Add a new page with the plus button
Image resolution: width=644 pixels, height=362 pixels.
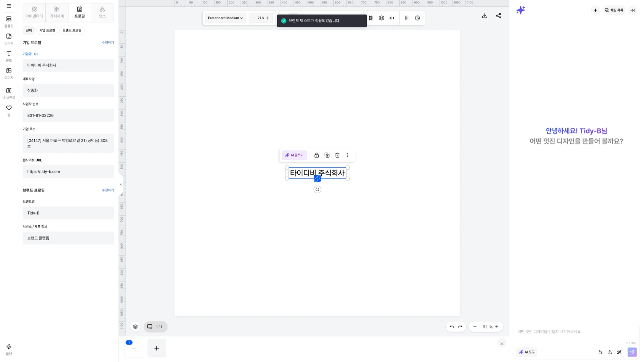[x=156, y=348]
